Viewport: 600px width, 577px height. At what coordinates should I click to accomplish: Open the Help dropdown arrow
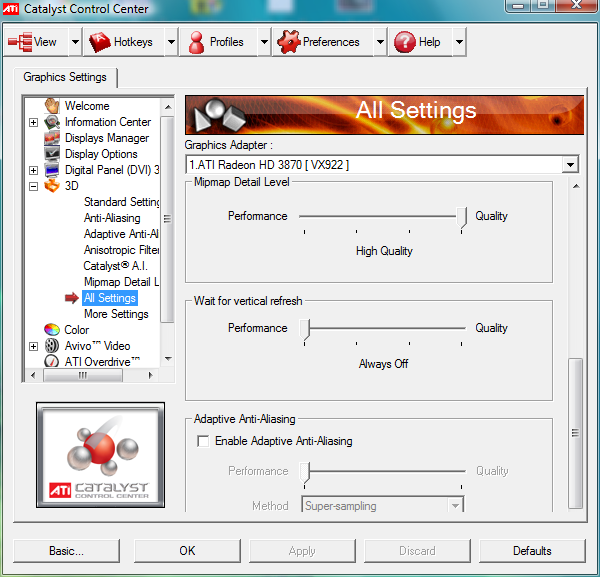(x=459, y=42)
